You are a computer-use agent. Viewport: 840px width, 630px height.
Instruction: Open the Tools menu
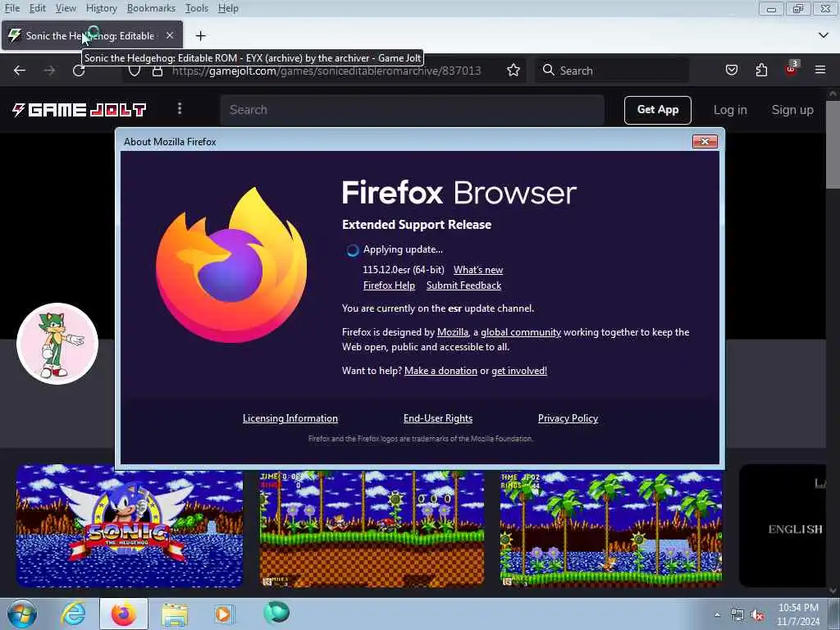pos(197,8)
